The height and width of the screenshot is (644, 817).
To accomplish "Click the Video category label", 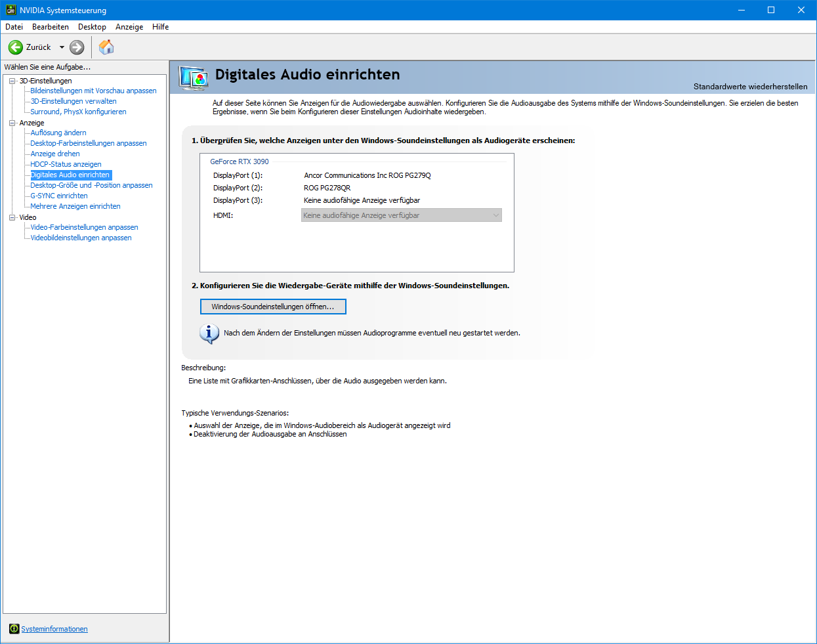I will (x=28, y=217).
